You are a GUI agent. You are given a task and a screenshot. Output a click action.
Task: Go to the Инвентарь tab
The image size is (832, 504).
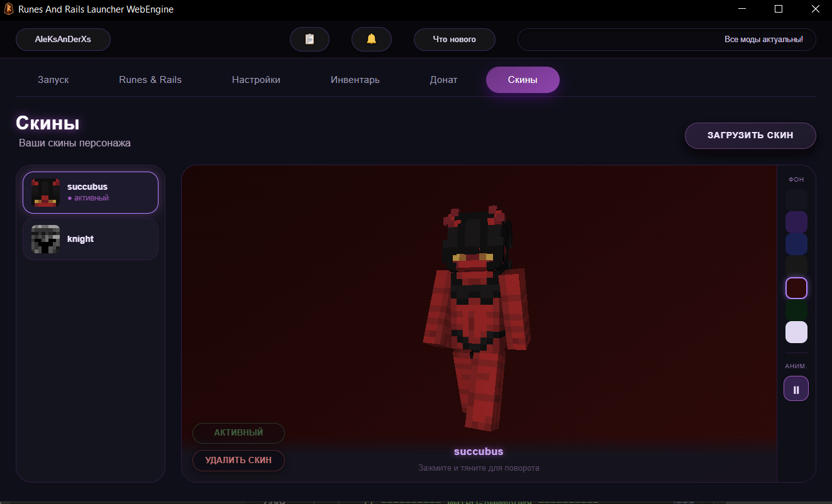click(x=355, y=80)
